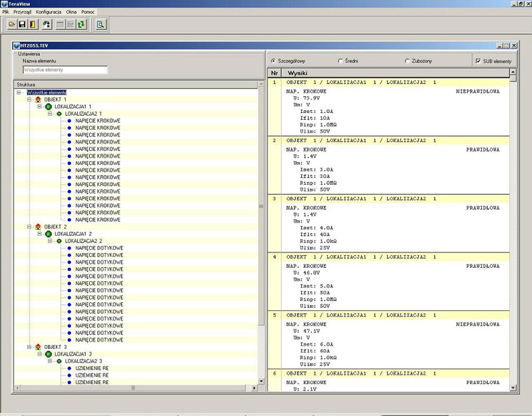The width and height of the screenshot is (532, 416).
Task: Collapse the LOKALIZACJA2 2 branch
Action: point(50,241)
